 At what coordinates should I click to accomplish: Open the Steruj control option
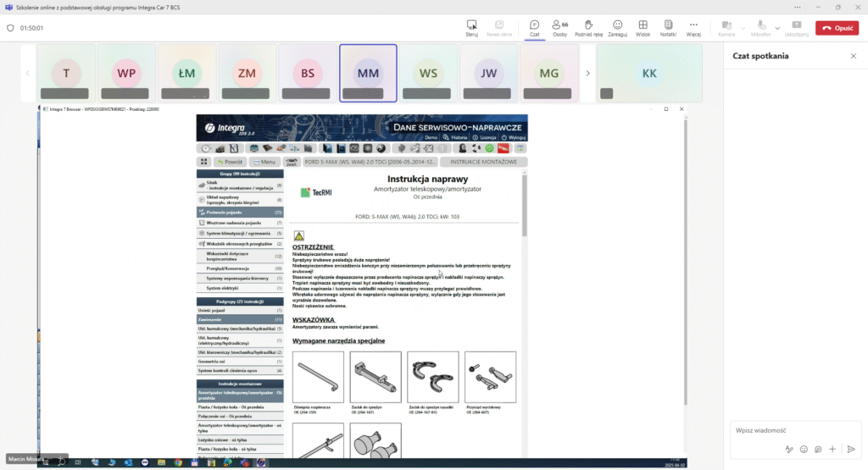click(471, 28)
